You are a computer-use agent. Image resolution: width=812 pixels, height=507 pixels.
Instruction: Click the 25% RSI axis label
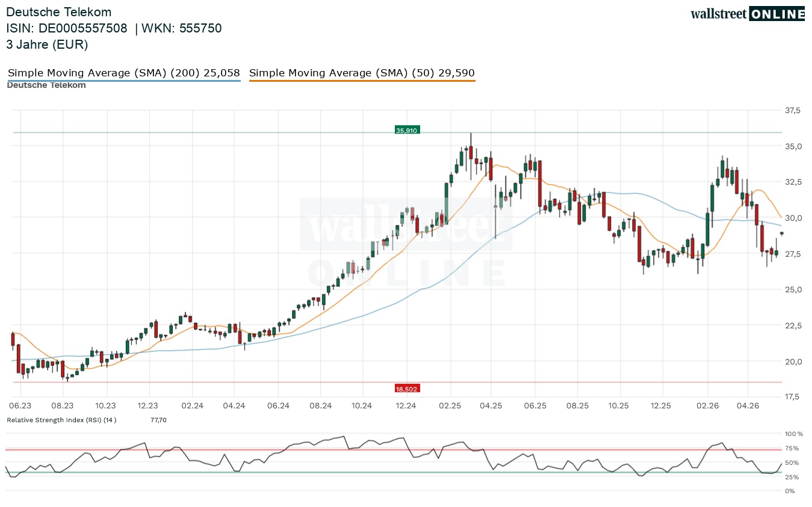(x=793, y=477)
